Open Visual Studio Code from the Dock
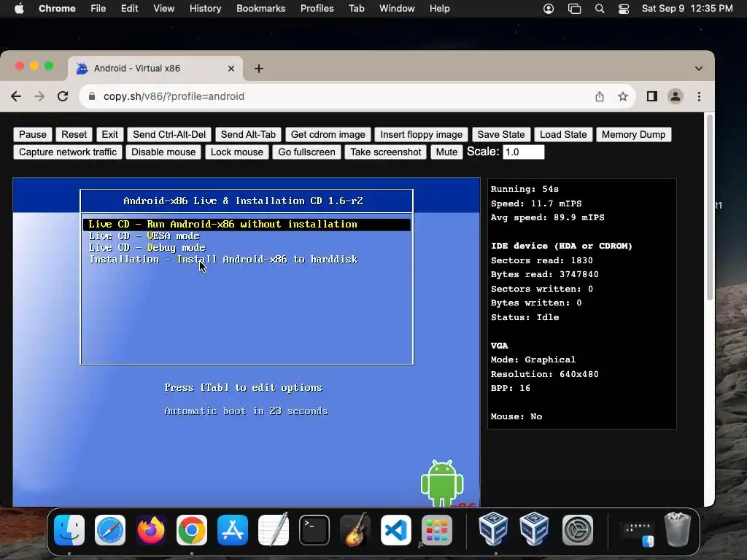 [396, 530]
